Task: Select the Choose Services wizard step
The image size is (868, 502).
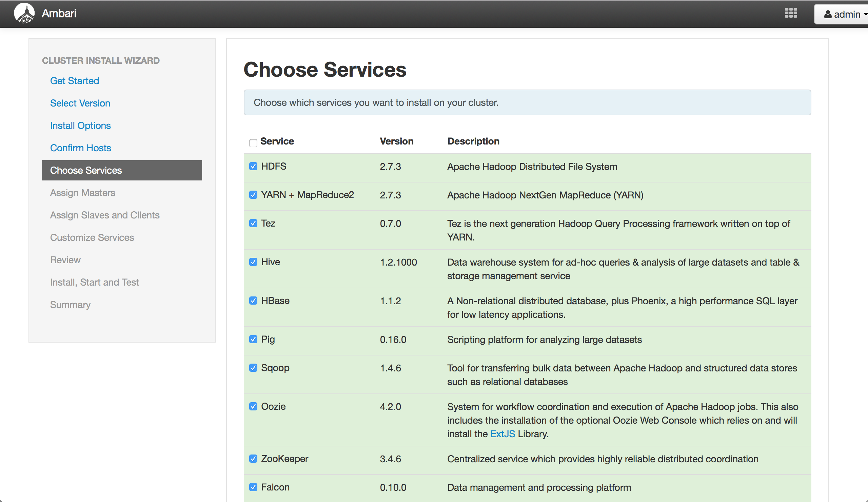Action: (x=122, y=170)
